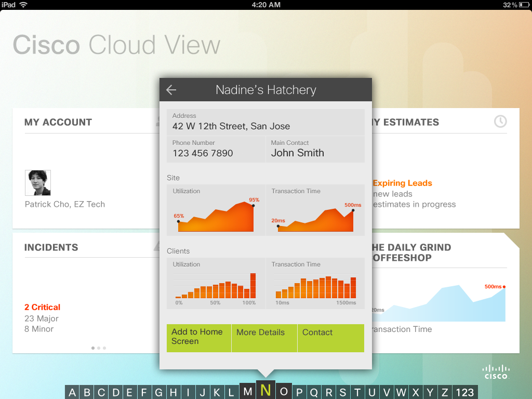
Task: Tap the Incidents heading
Action: 51,247
